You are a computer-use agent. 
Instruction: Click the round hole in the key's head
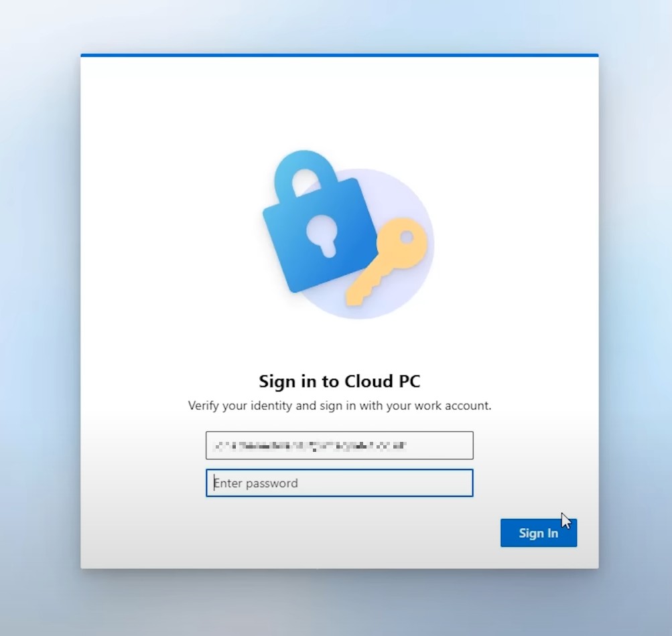tap(406, 237)
